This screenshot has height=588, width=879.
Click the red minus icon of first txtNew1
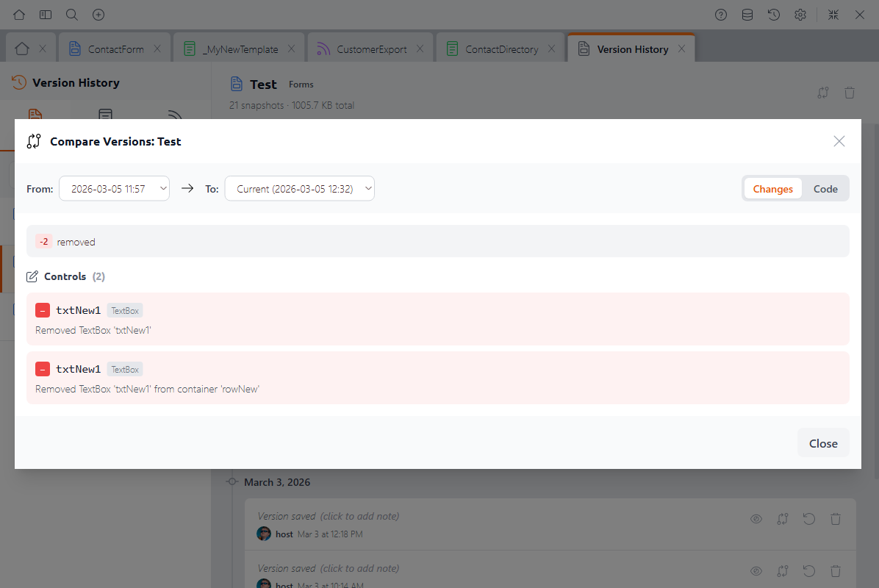coord(43,310)
